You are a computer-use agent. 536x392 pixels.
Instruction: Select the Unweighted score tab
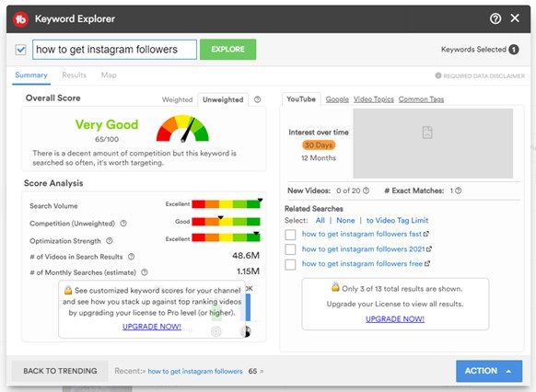point(223,99)
